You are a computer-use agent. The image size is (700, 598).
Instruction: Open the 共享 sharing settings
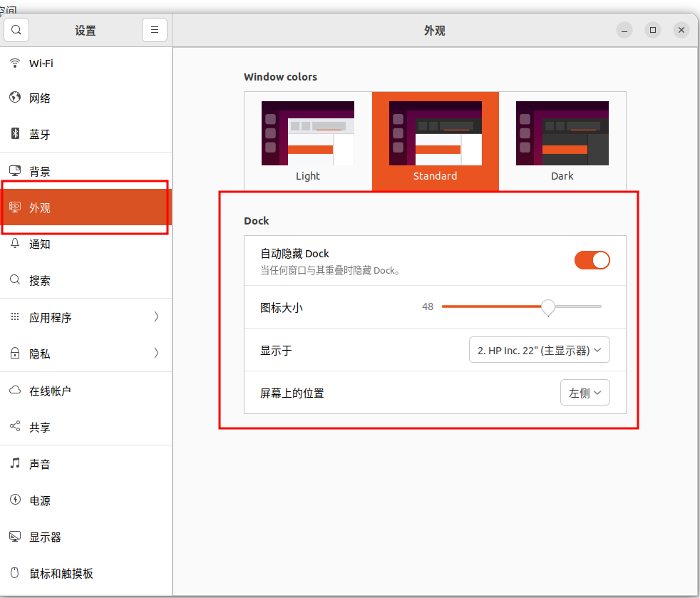[40, 427]
